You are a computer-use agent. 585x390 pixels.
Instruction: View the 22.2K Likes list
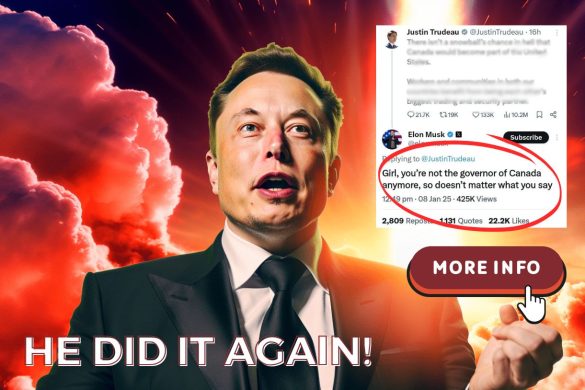(x=509, y=221)
